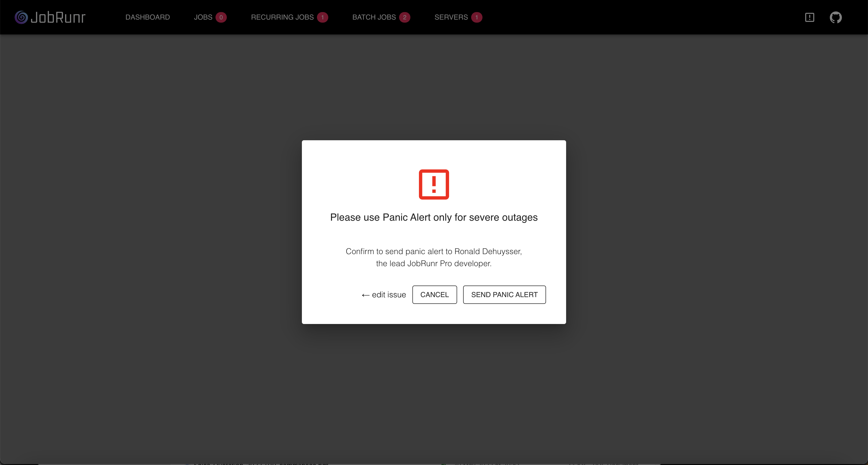Click the panic alert icon in navbar
The width and height of the screenshot is (868, 465).
click(x=809, y=17)
